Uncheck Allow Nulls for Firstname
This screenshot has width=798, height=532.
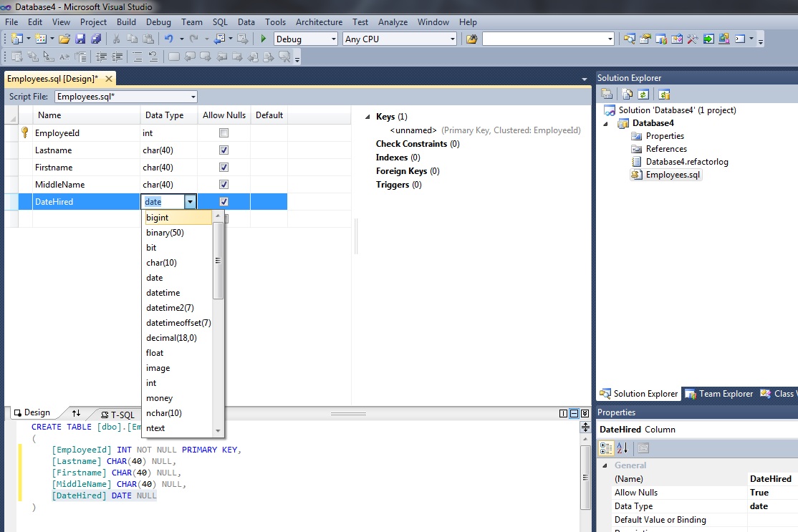coord(223,168)
